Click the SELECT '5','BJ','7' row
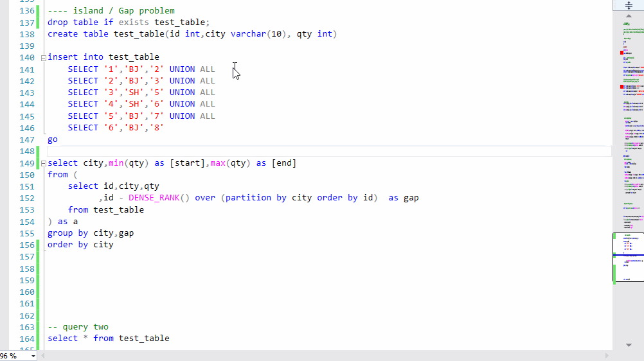 tap(141, 116)
